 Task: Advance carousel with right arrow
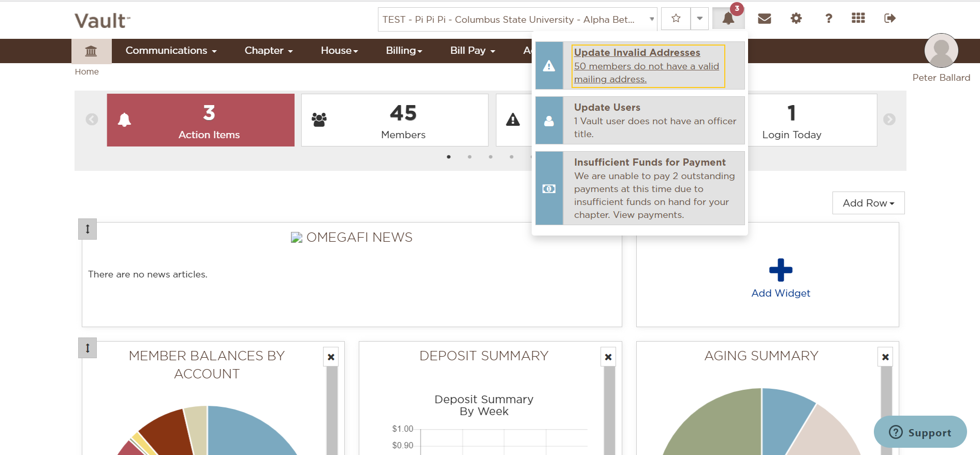889,120
